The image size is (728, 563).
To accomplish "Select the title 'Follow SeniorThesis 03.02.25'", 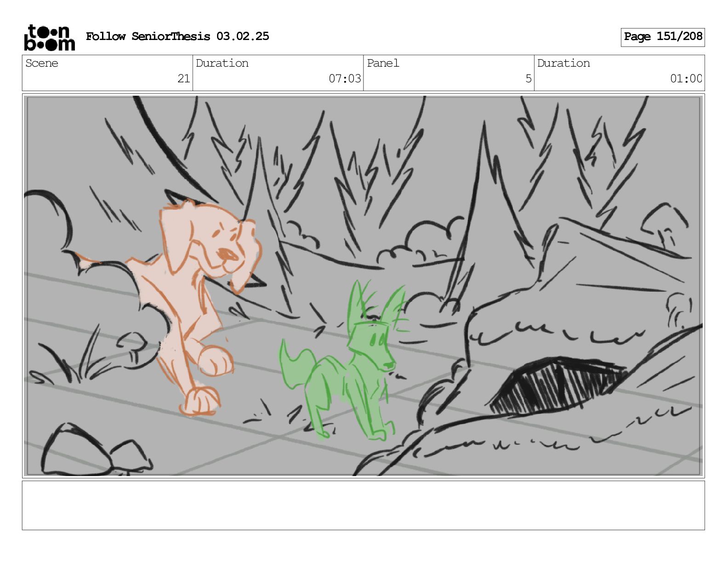I will pyautogui.click(x=177, y=36).
